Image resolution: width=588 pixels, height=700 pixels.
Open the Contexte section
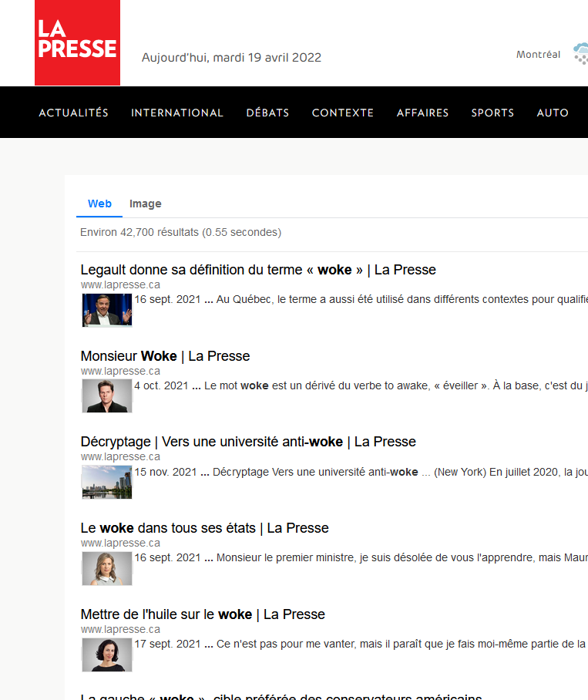click(x=343, y=113)
